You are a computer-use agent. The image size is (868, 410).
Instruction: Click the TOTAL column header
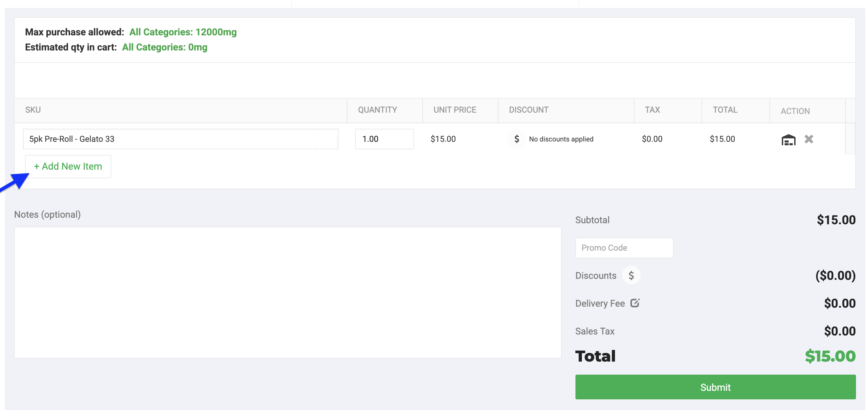point(725,110)
